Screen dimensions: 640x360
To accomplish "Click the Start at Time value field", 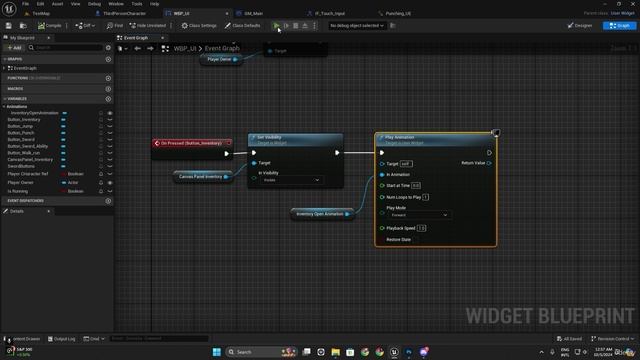I will coord(416,186).
